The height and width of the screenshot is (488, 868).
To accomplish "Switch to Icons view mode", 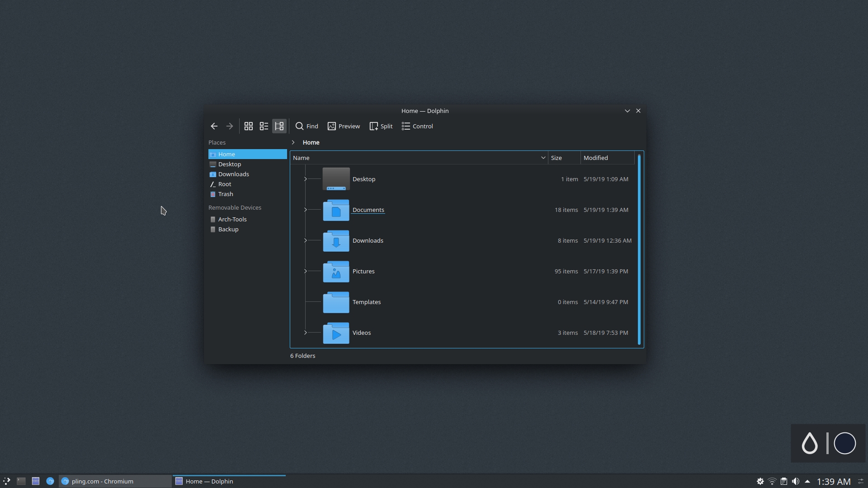I will click(x=249, y=127).
